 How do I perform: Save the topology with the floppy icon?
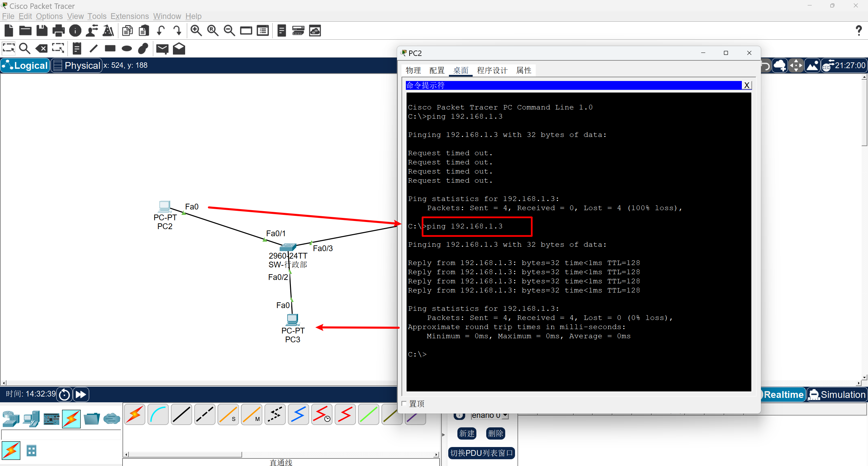[x=42, y=31]
